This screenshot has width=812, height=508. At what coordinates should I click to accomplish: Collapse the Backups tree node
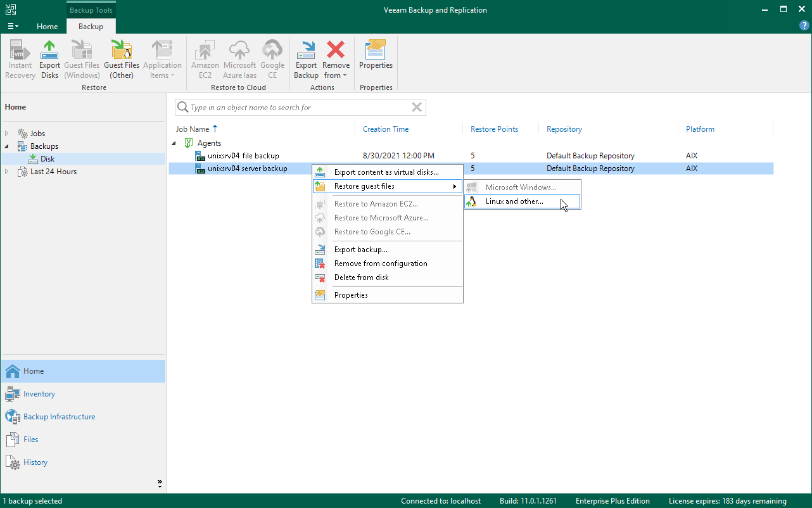point(7,146)
